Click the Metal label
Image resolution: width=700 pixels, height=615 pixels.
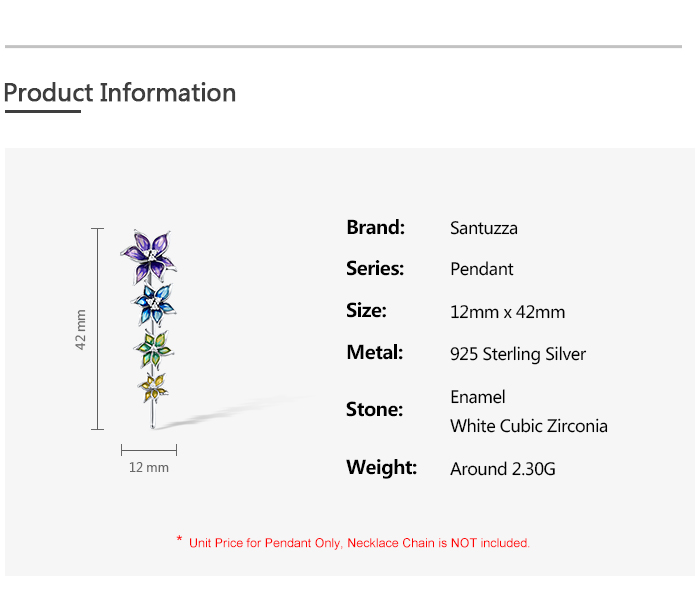pos(374,352)
